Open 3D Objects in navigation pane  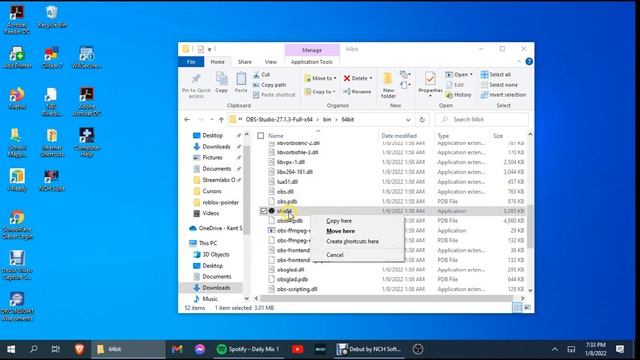click(216, 254)
